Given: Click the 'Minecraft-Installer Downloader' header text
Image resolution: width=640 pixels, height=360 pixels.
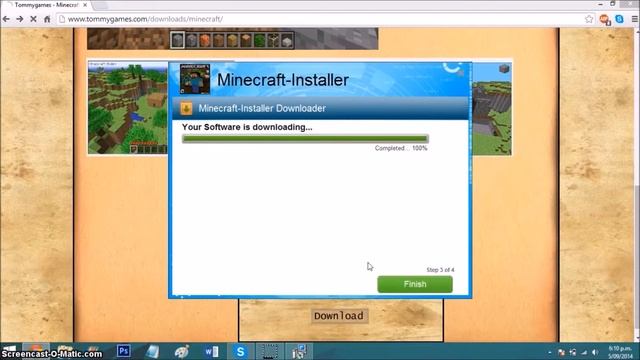Looking at the screenshot, I should [x=262, y=109].
